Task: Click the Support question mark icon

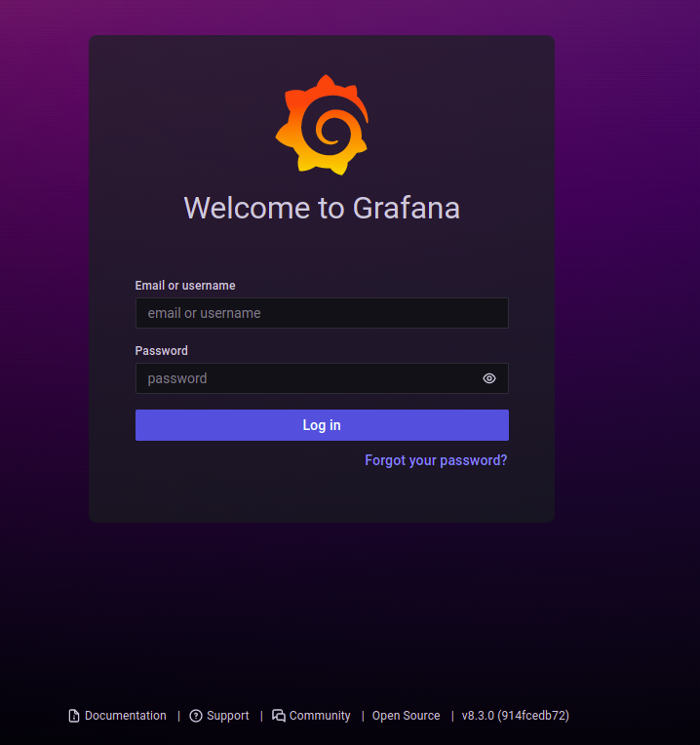Action: (x=196, y=716)
